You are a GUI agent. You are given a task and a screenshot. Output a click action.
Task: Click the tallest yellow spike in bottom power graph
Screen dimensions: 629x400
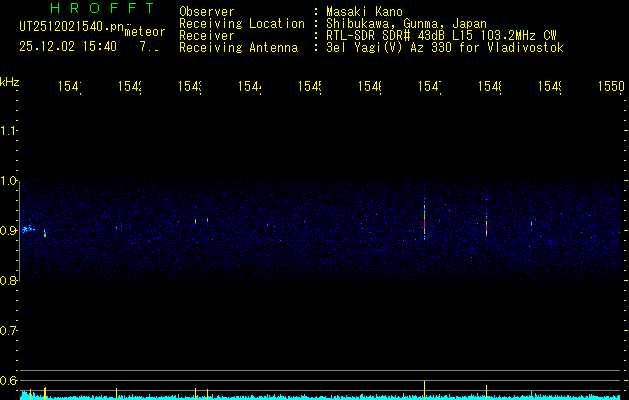point(425,389)
